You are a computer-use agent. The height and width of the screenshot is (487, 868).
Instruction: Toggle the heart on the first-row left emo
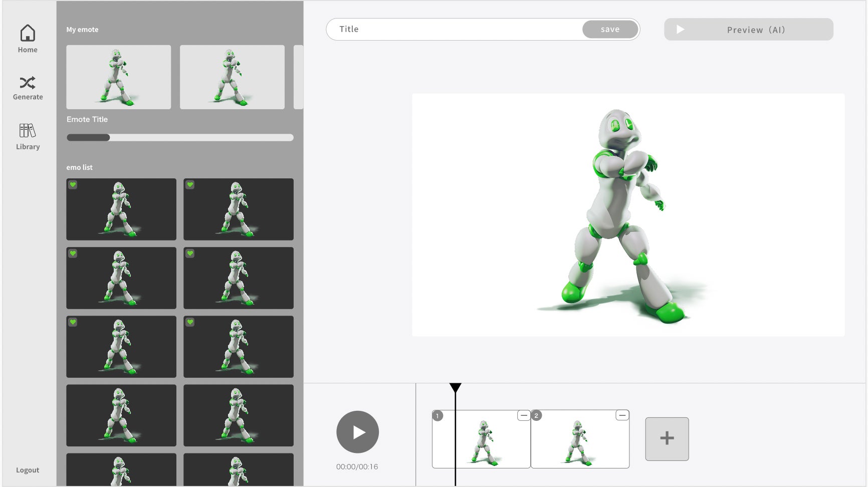[x=73, y=185]
